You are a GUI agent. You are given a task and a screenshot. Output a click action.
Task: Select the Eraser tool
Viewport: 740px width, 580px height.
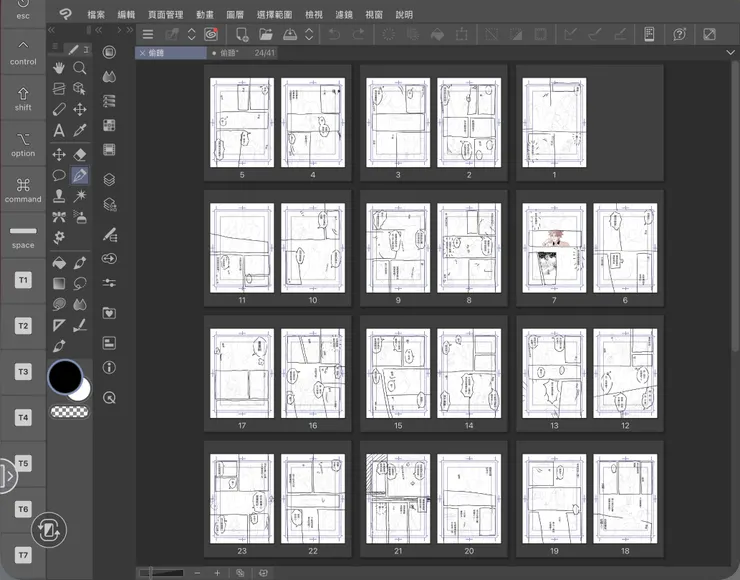80,154
